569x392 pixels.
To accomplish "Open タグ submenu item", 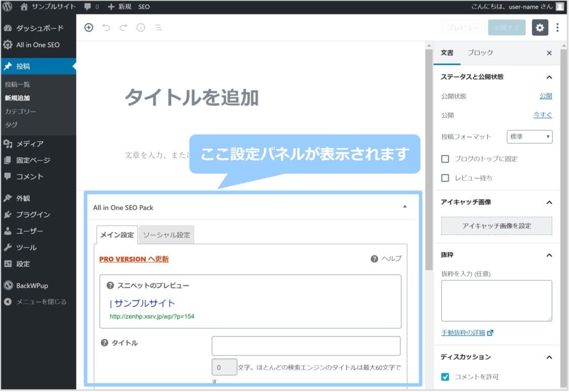I will pyautogui.click(x=11, y=125).
